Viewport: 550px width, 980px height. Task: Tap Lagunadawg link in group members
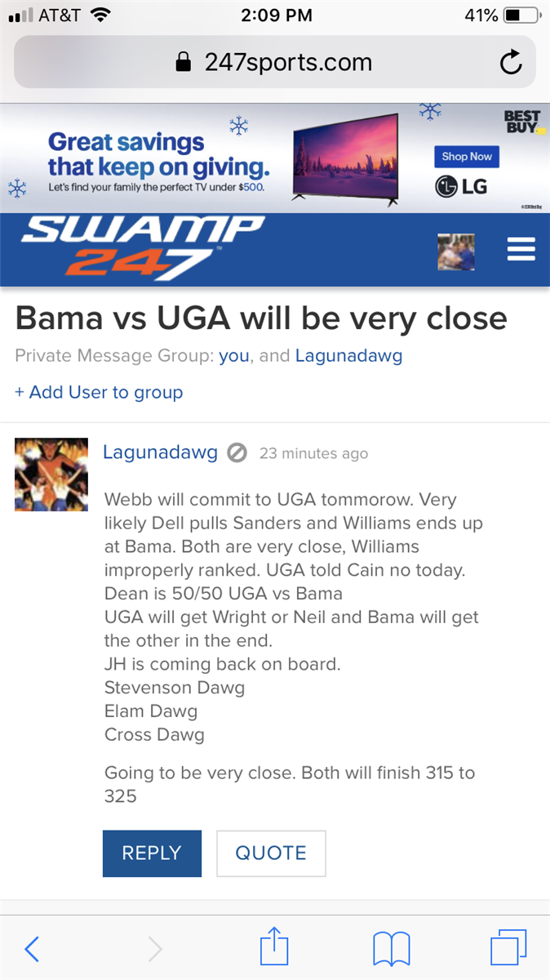coord(348,356)
